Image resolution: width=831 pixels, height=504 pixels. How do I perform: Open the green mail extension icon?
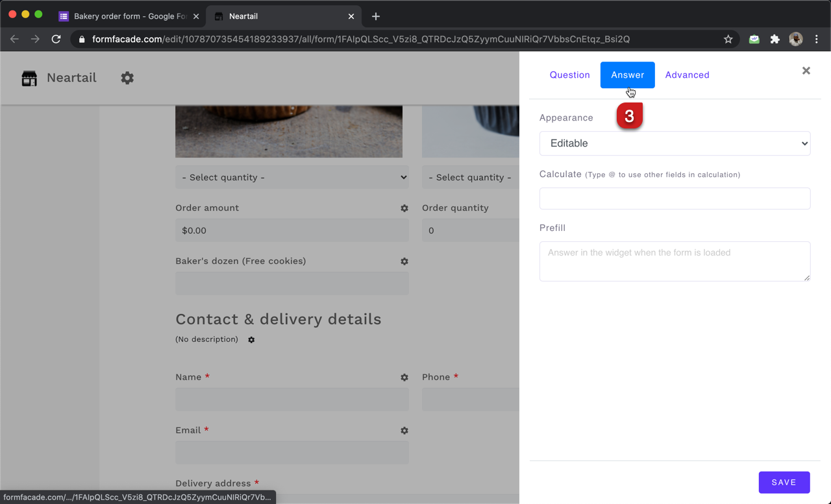(x=754, y=39)
